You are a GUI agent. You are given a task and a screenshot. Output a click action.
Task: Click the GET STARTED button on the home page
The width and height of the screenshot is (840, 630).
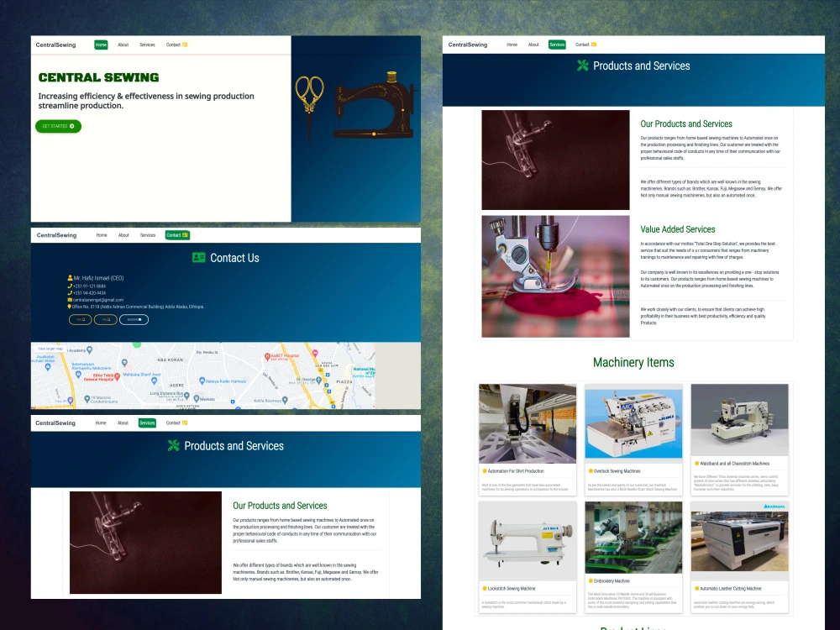[x=59, y=127]
